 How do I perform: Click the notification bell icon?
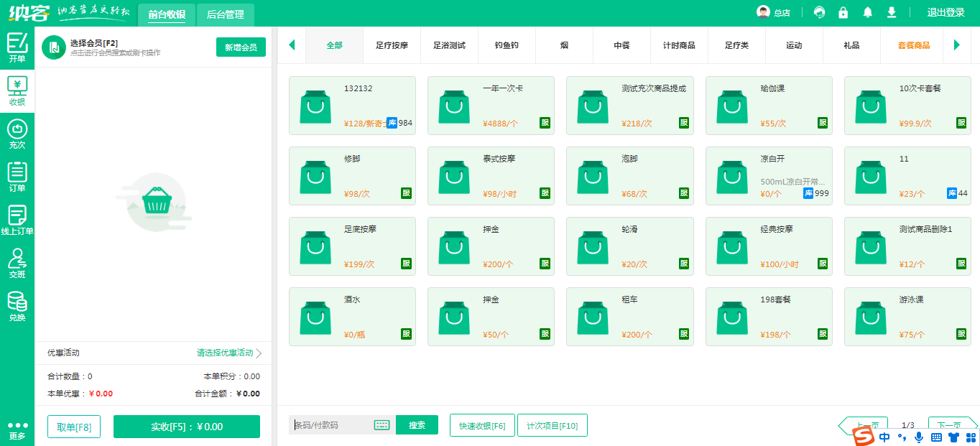868,12
